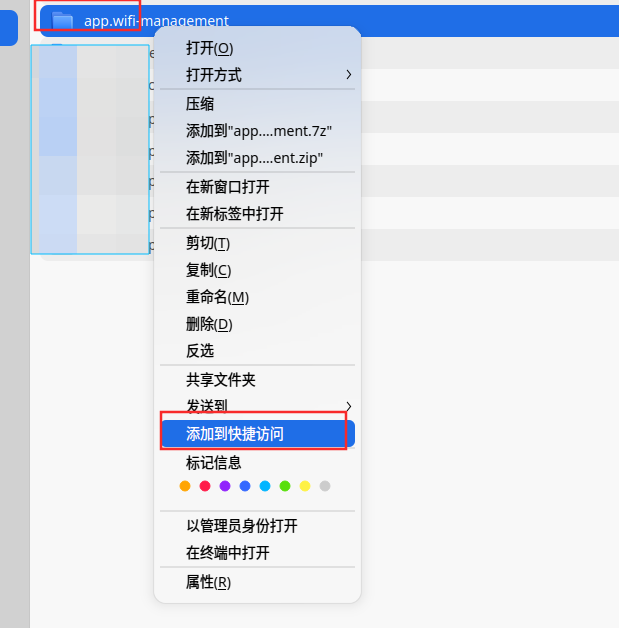The width and height of the screenshot is (619, 628).
Task: Select 剪切(T) menu item
Action: pos(257,243)
